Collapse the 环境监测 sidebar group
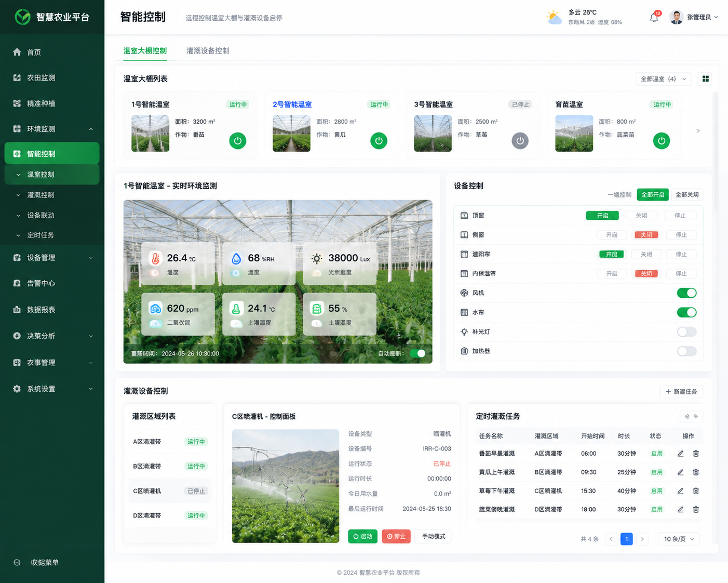Image resolution: width=728 pixels, height=583 pixels. pos(91,129)
